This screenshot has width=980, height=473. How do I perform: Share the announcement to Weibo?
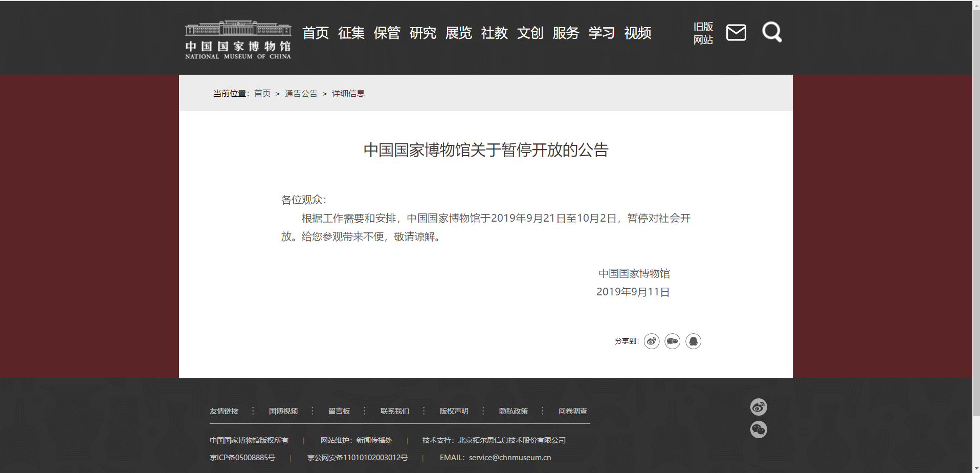pos(651,341)
